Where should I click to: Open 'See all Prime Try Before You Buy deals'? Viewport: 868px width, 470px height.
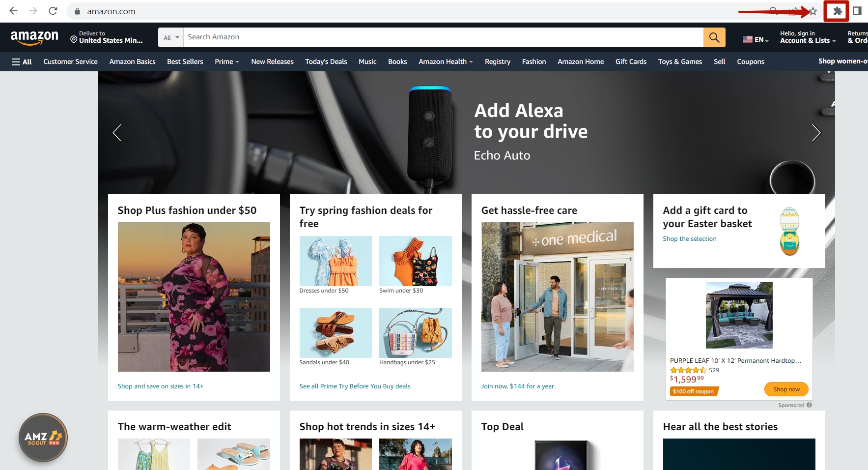coord(355,386)
